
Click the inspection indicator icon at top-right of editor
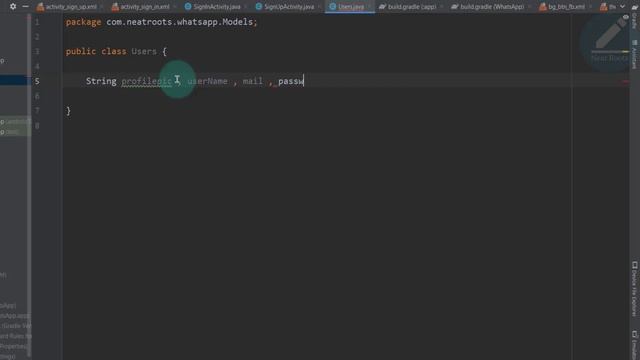click(x=625, y=17)
